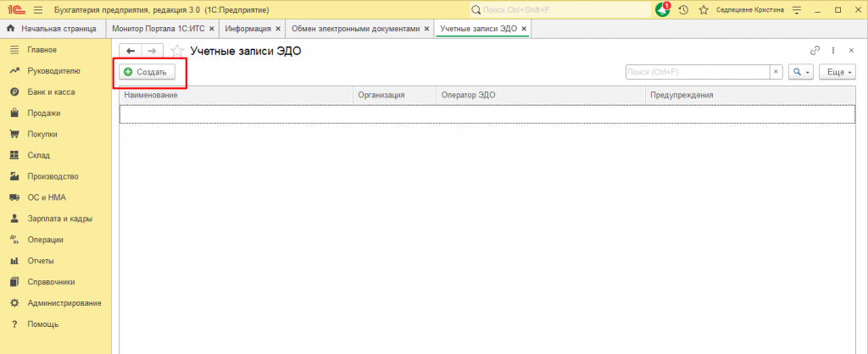Close the Монитор Портала 1С:ИТС tab
This screenshot has height=354, width=868.
pyautogui.click(x=211, y=29)
